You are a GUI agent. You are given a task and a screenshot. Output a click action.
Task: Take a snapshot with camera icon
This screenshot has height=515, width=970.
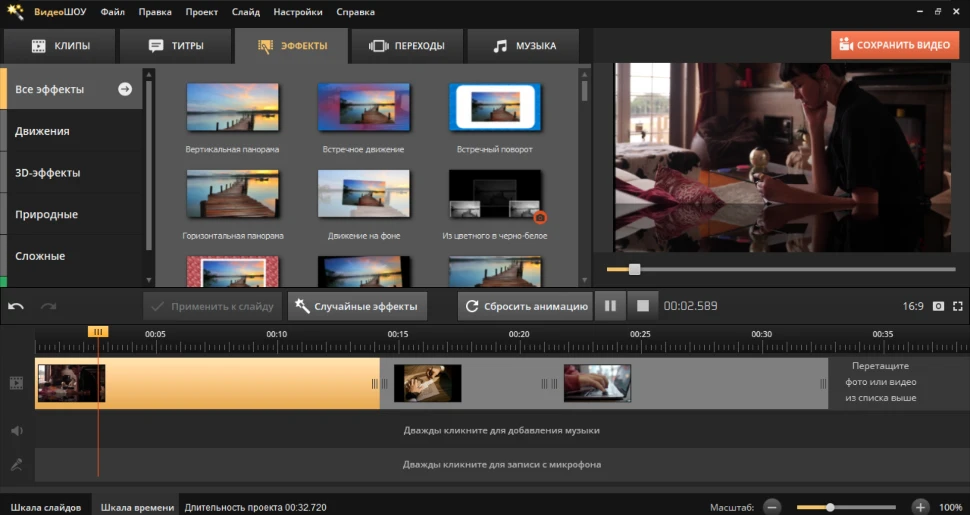coord(938,306)
